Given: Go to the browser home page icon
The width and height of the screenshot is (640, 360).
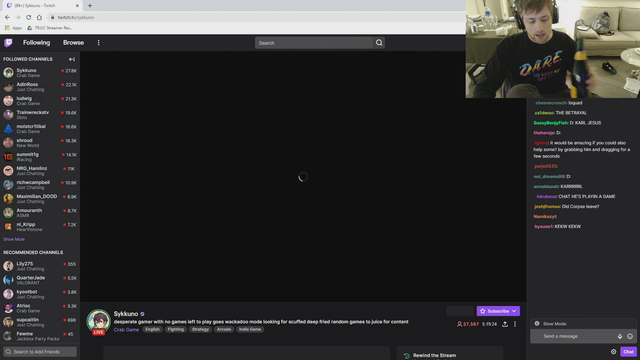Looking at the screenshot, I should point(39,17).
